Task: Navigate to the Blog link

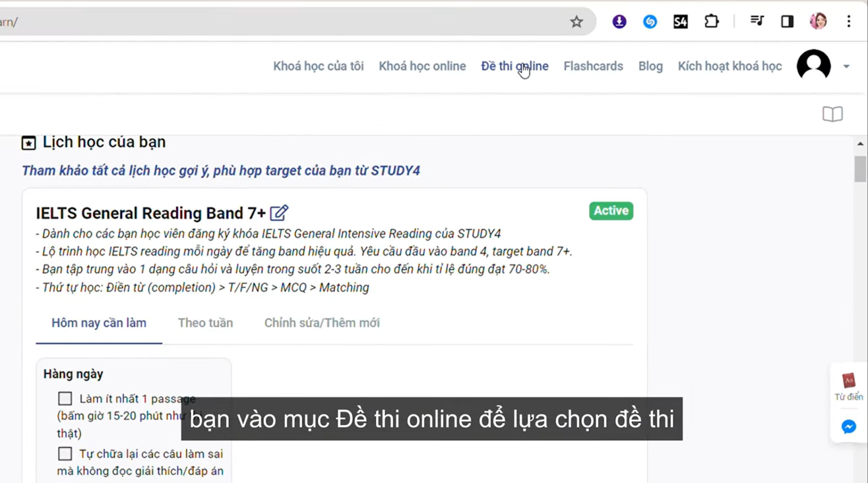Action: tap(650, 66)
